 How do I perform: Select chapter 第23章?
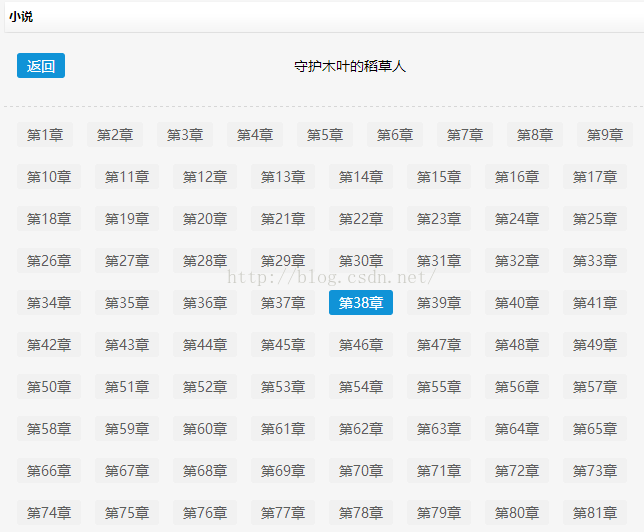(439, 219)
